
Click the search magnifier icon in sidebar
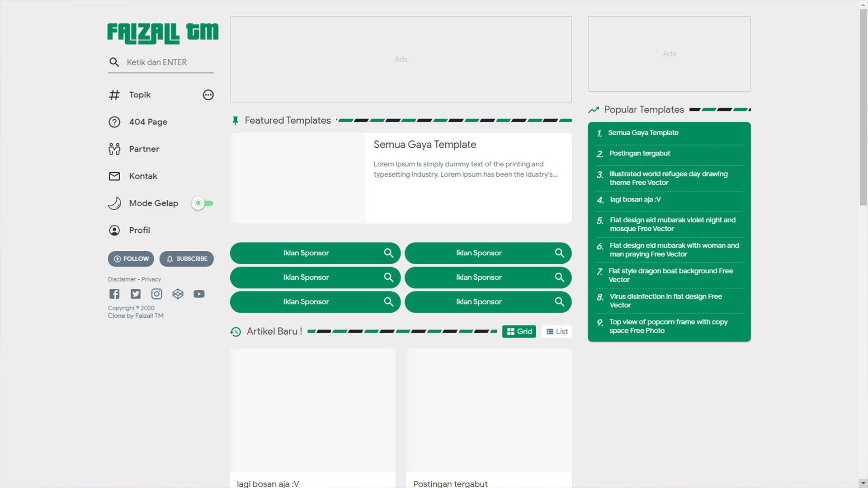(114, 62)
